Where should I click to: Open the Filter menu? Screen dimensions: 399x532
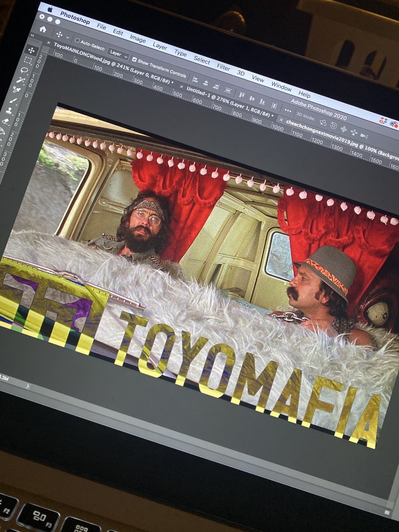coord(223,67)
